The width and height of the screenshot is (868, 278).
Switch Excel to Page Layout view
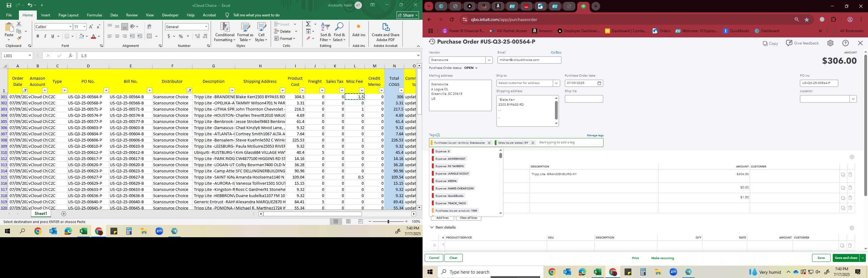[x=348, y=221]
